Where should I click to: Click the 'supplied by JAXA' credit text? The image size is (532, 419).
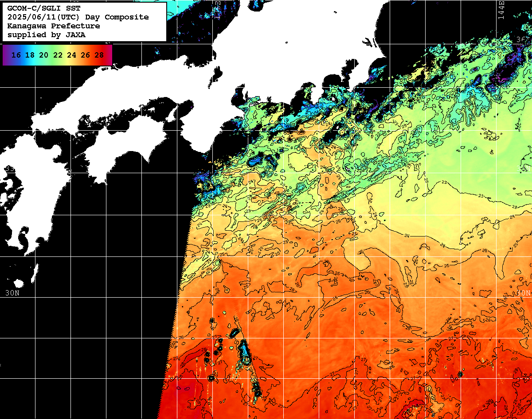click(47, 35)
